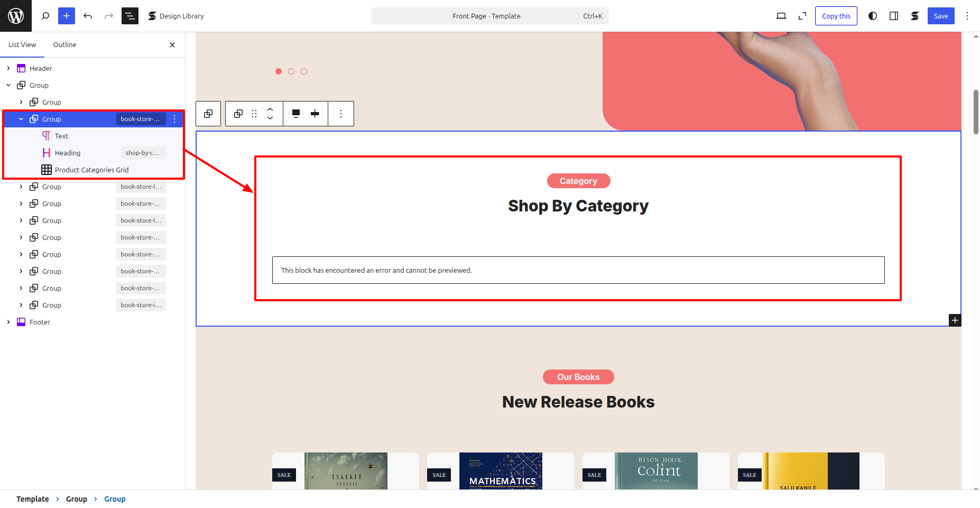Select the second slider dot indicator
The height and width of the screenshot is (508, 980).
tap(291, 71)
